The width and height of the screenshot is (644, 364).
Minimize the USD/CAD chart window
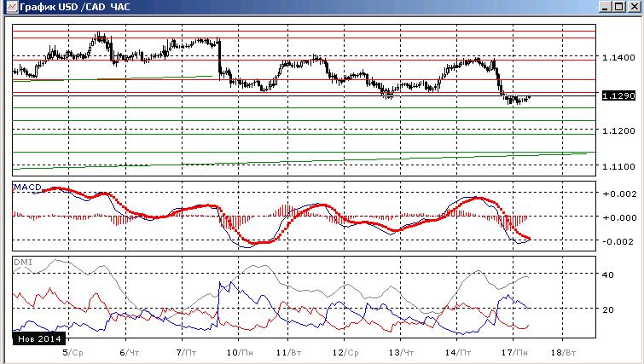604,7
